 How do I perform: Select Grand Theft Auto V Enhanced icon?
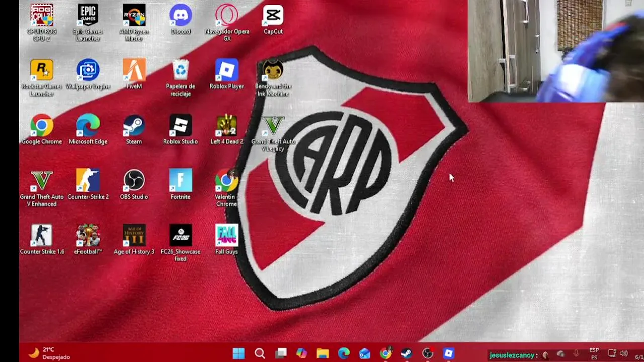tap(42, 189)
